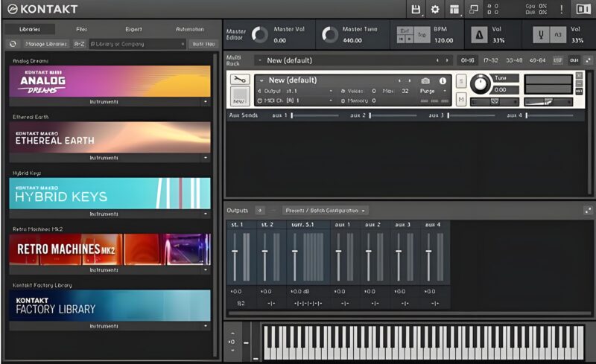Open Retro Machines Mk2 Instruments options arrow

(206, 269)
